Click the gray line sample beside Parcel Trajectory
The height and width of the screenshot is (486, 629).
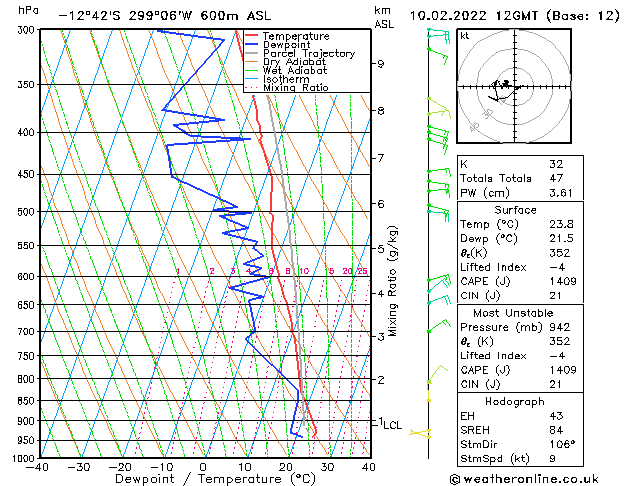252,53
